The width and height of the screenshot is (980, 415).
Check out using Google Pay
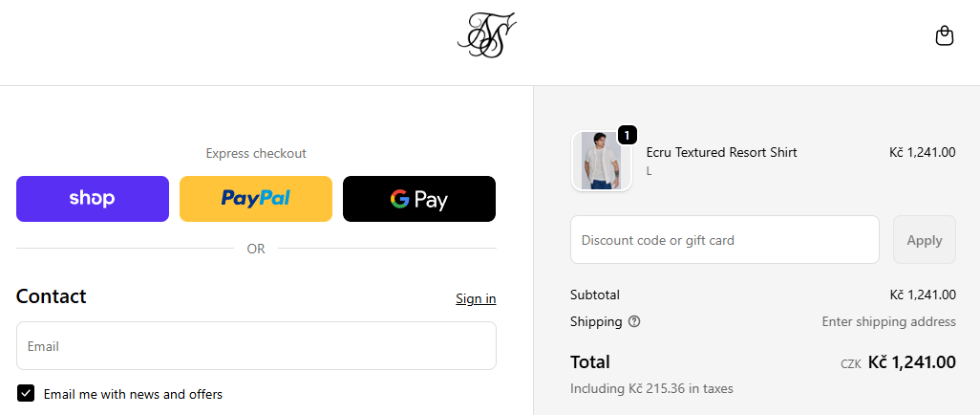(419, 199)
